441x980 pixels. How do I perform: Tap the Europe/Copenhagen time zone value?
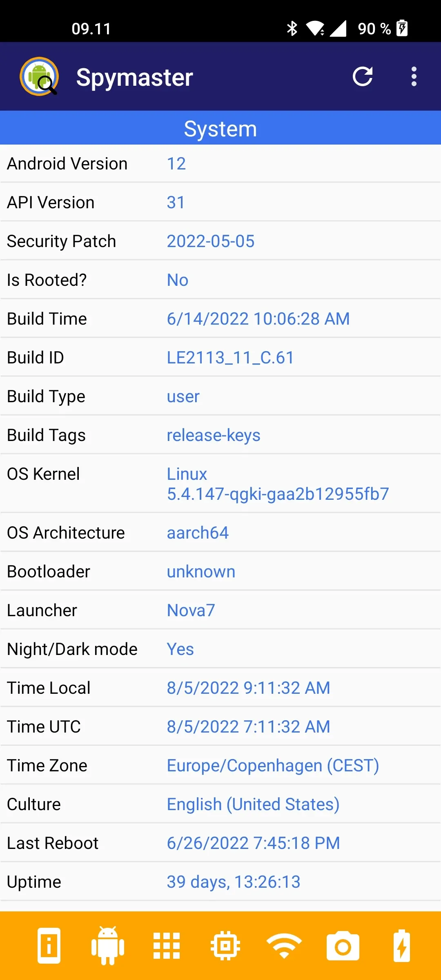[273, 766]
